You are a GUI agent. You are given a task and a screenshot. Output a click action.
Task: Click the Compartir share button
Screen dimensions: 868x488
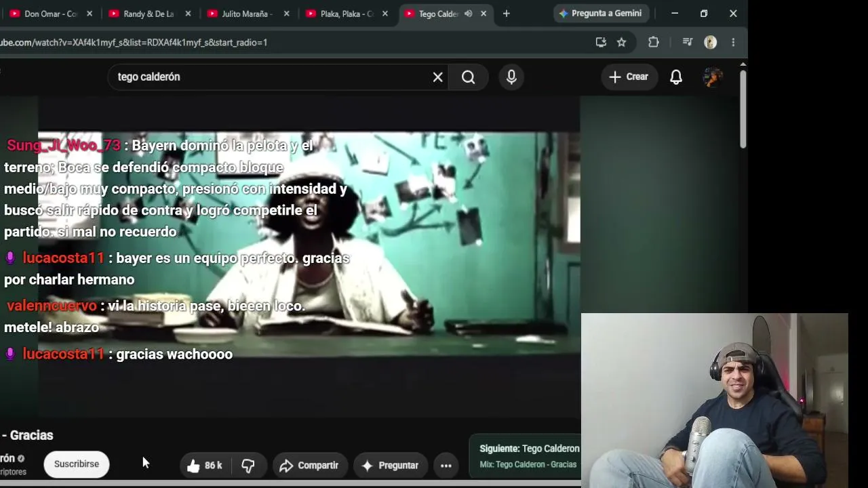(309, 466)
